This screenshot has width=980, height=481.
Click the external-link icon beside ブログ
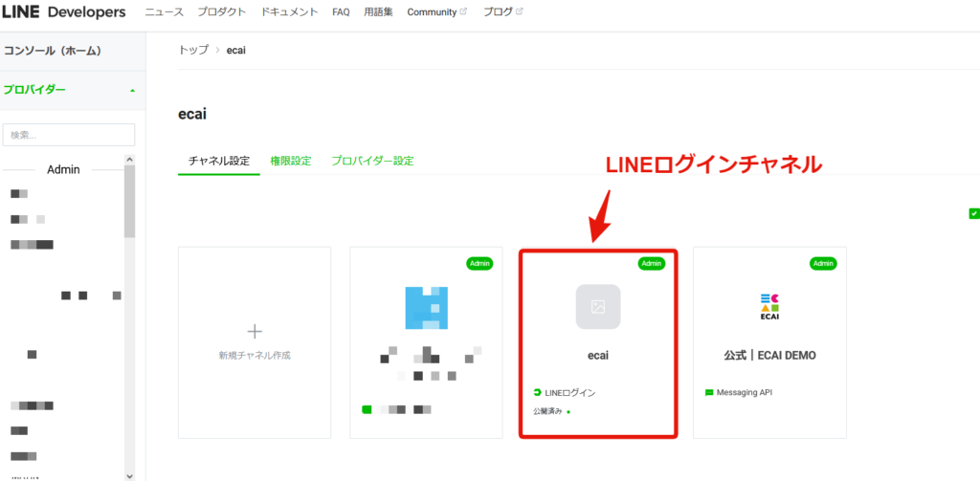tap(520, 11)
